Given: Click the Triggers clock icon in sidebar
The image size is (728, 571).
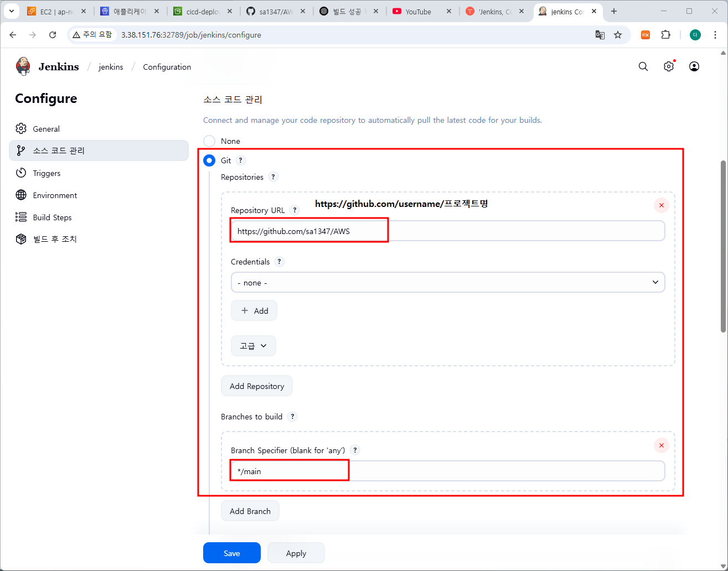Looking at the screenshot, I should click(21, 173).
